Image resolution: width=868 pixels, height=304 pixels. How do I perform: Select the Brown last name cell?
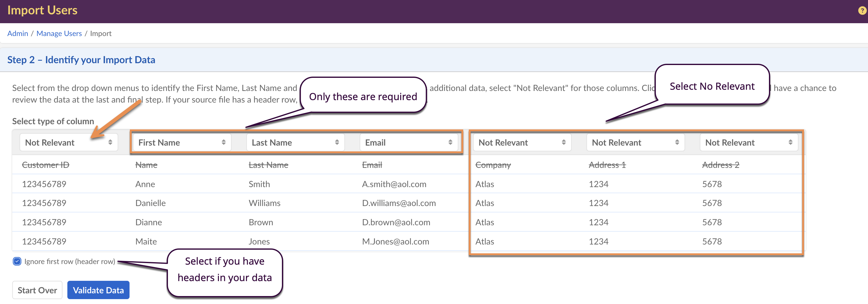[261, 222]
